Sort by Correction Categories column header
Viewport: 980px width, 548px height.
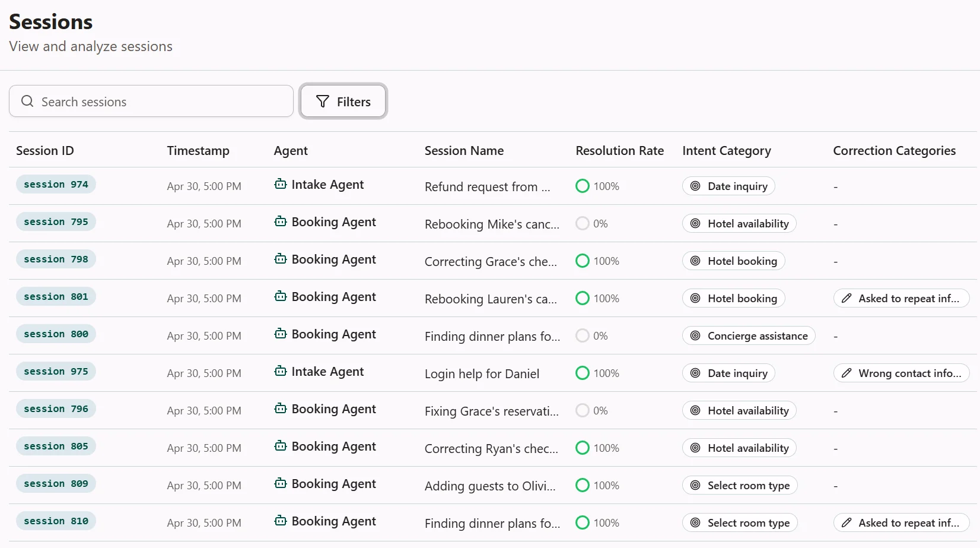(894, 151)
